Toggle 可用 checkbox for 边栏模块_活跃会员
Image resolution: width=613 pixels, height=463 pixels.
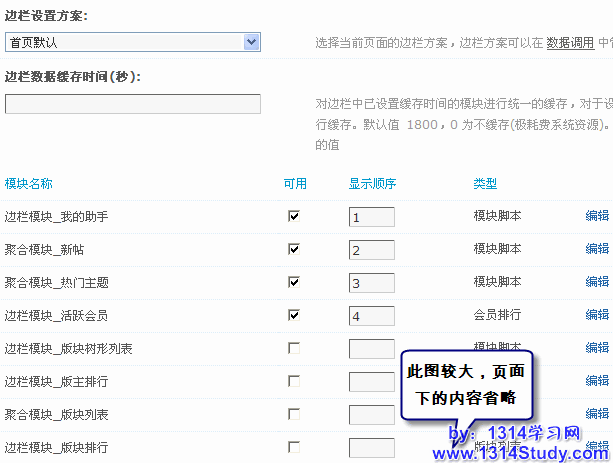pos(294,315)
